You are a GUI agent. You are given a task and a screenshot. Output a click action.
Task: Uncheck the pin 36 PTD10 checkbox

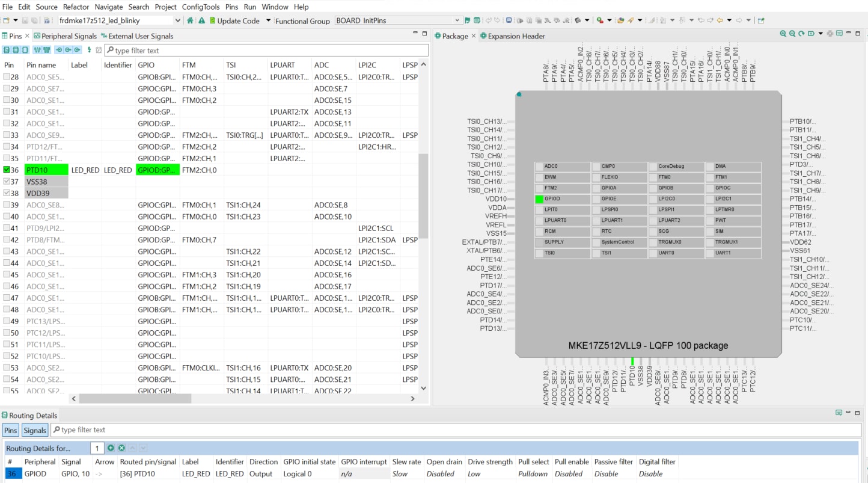(x=7, y=170)
